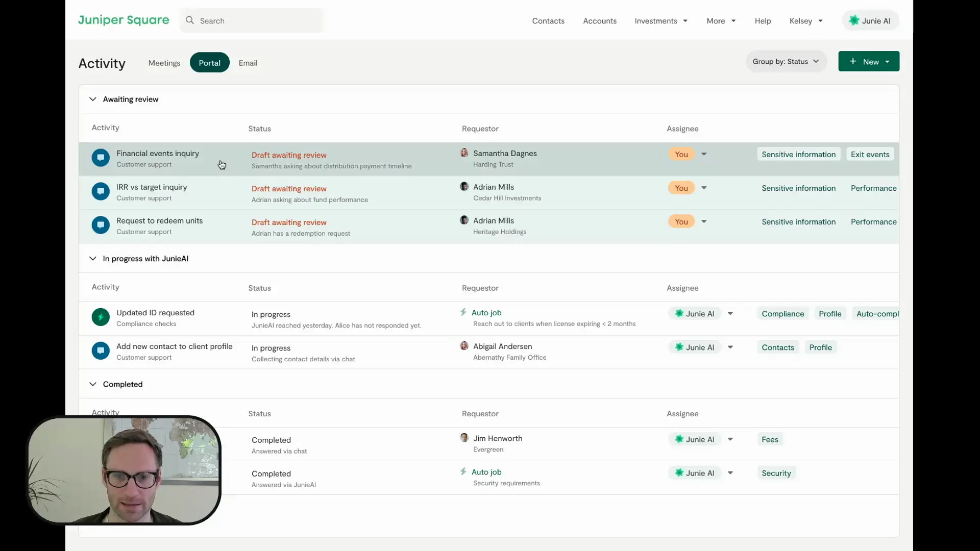This screenshot has width=980, height=551.
Task: Switch to the Email tab
Action: [x=248, y=63]
